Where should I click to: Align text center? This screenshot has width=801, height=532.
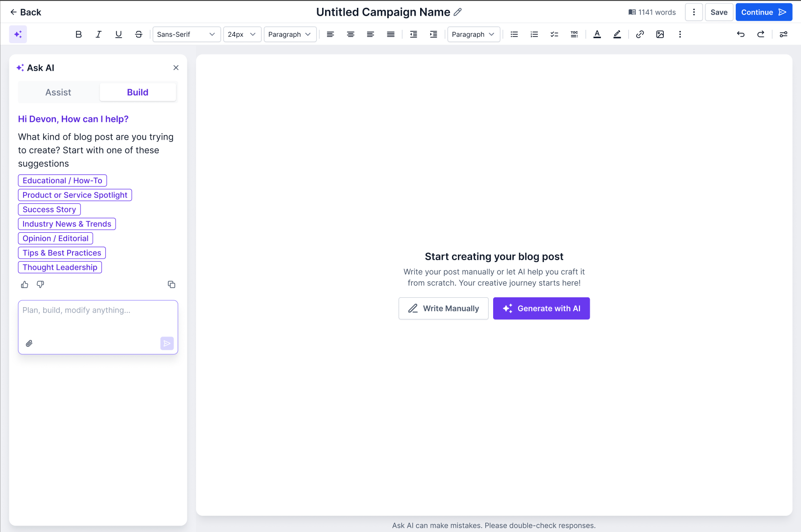click(x=350, y=34)
